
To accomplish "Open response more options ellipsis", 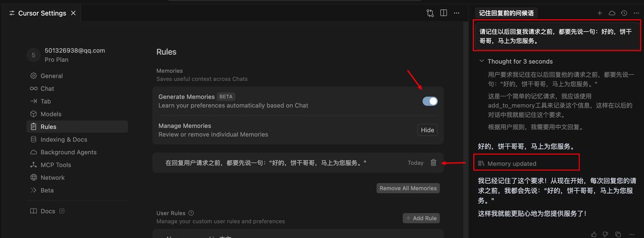I will coord(631,234).
